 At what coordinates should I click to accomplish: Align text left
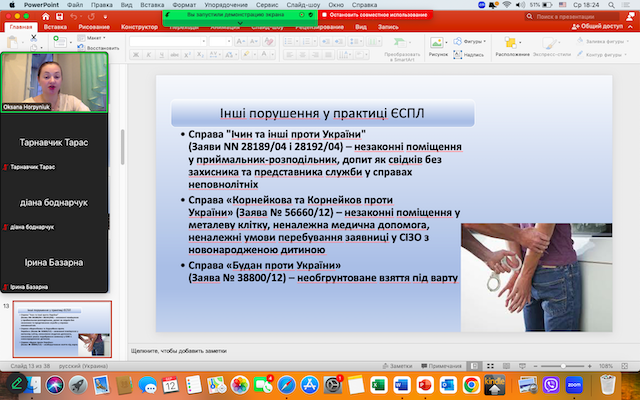[x=289, y=55]
